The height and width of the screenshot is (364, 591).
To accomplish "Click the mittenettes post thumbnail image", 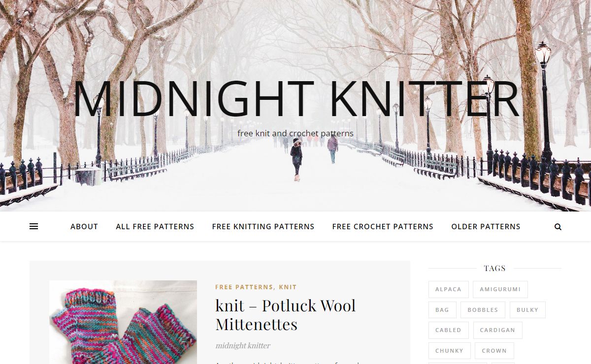I will (x=123, y=322).
